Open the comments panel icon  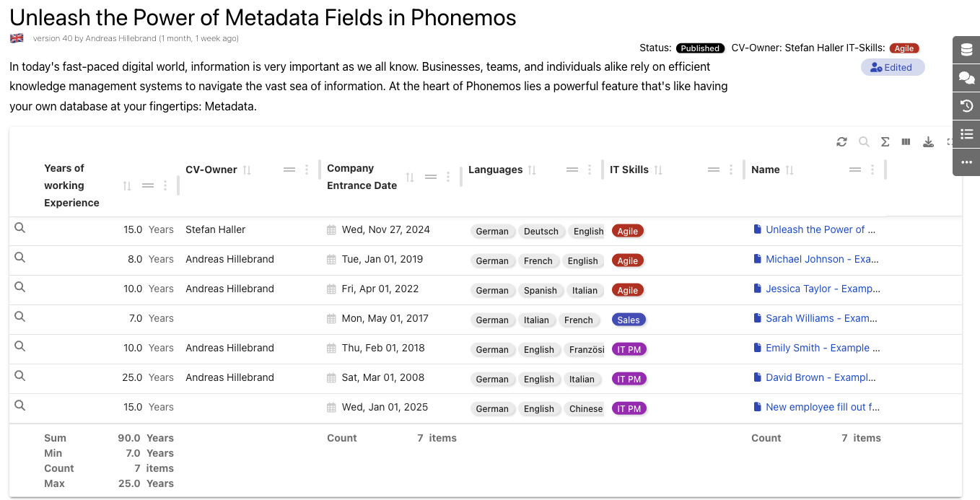pyautogui.click(x=966, y=79)
